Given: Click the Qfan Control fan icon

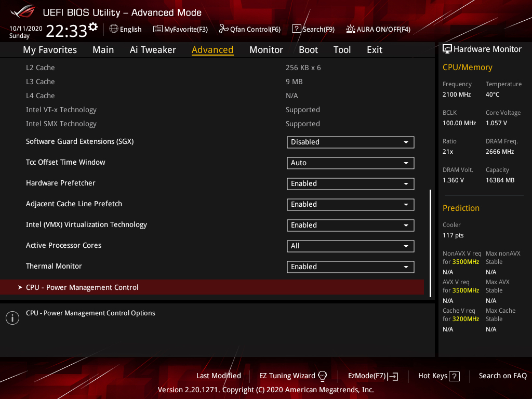Looking at the screenshot, I should [x=223, y=29].
